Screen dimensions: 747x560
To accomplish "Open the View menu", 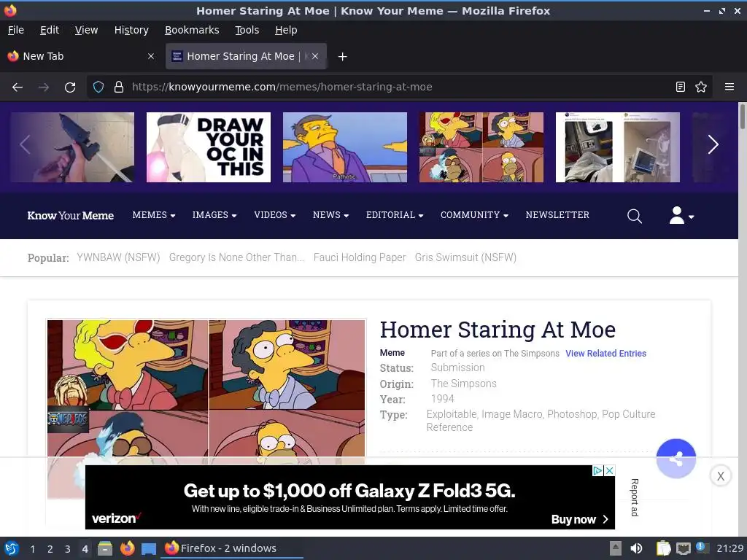I will (x=86, y=30).
